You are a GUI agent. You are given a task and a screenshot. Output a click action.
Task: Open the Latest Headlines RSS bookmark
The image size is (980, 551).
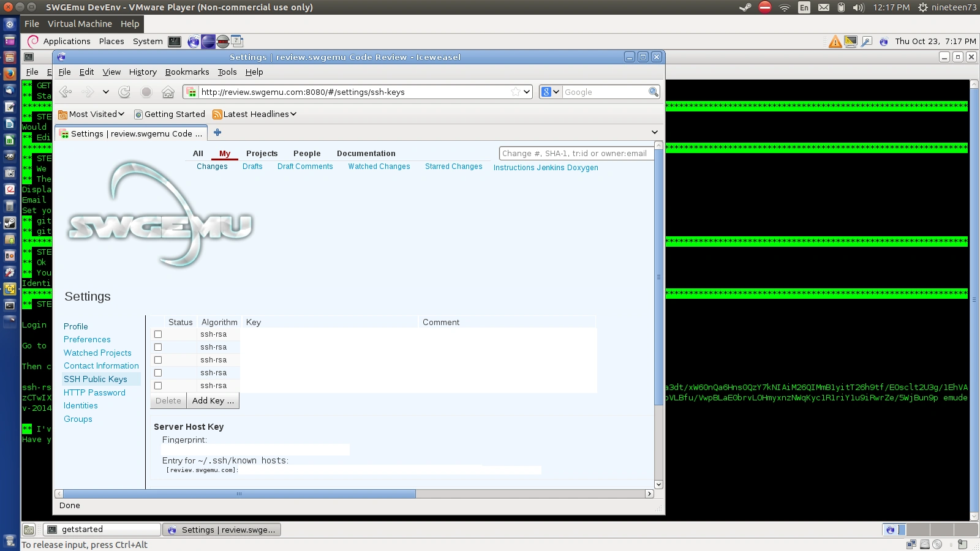coord(254,114)
